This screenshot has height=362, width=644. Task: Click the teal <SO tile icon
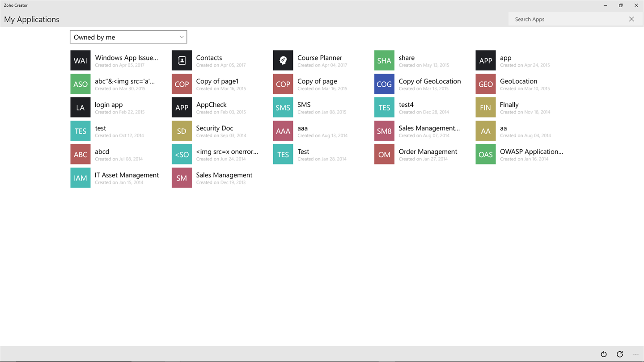click(x=182, y=154)
